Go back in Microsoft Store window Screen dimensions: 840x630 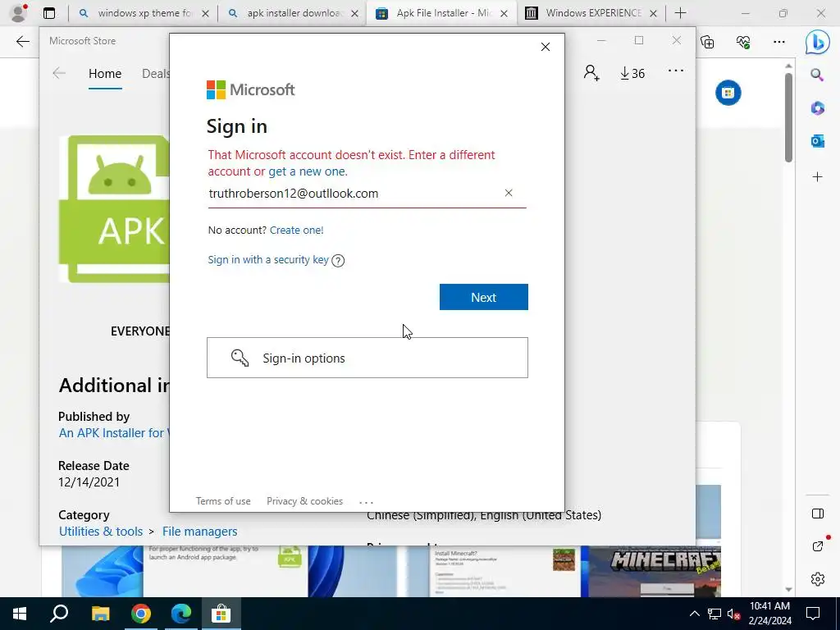tap(59, 73)
